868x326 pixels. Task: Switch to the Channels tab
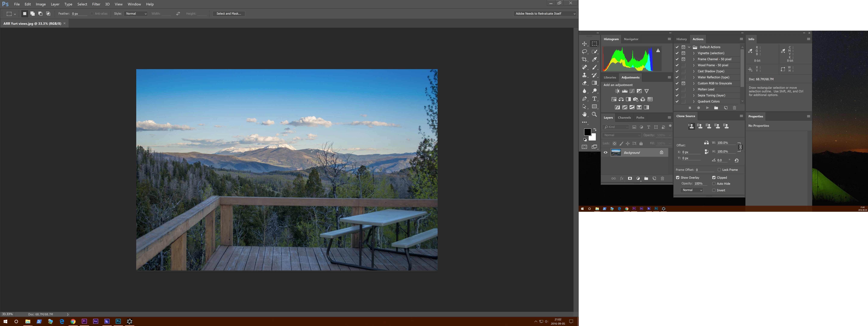624,117
